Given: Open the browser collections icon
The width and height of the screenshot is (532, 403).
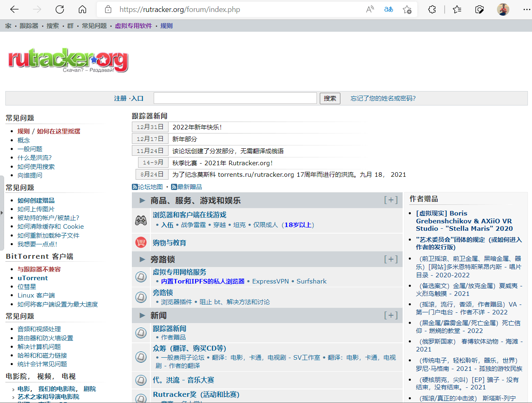Looking at the screenshot, I should (x=479, y=9).
